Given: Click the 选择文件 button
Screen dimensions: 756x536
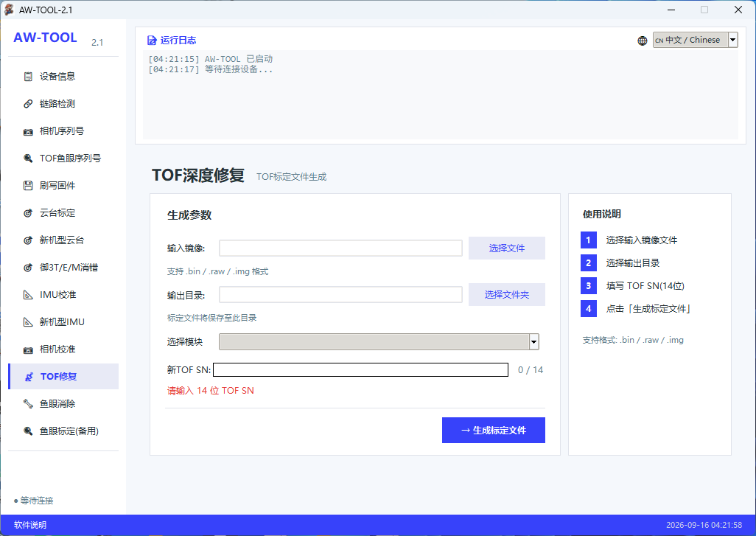Looking at the screenshot, I should click(507, 248).
